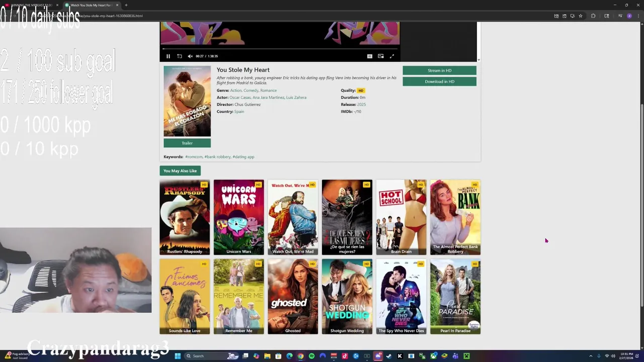
Task: Open actor Ana Jara Martinez link
Action: point(268,98)
